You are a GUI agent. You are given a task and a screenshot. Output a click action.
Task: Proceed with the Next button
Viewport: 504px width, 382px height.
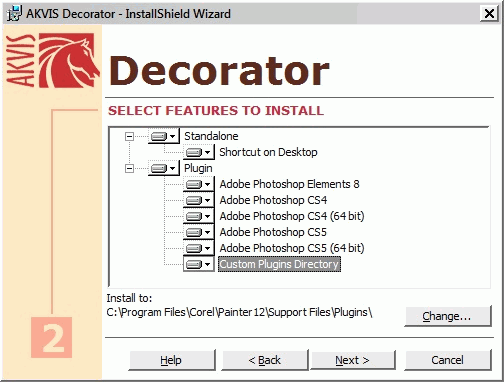tap(353, 360)
